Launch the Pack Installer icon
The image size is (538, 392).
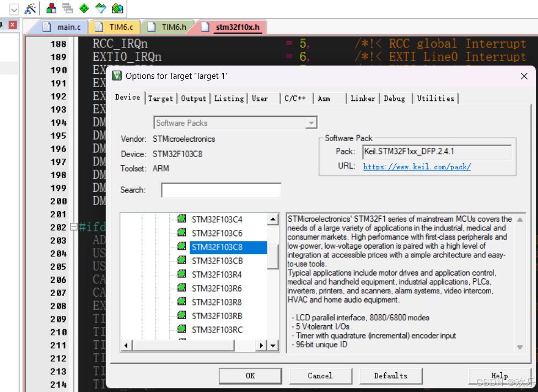point(117,8)
